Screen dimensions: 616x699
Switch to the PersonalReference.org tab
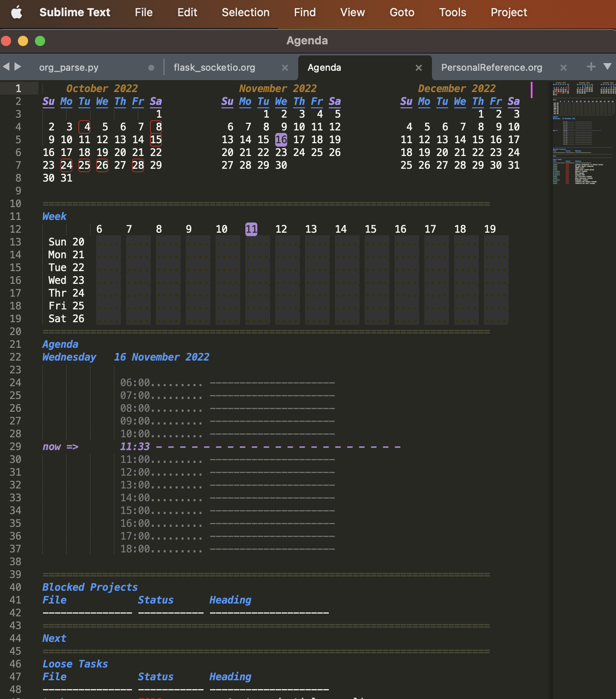click(x=492, y=68)
